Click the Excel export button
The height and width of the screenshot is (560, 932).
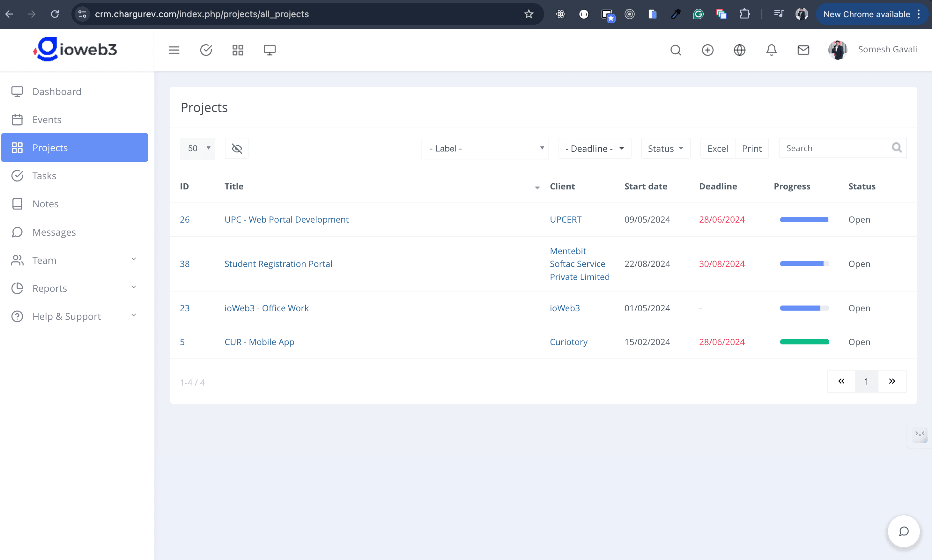click(x=717, y=149)
